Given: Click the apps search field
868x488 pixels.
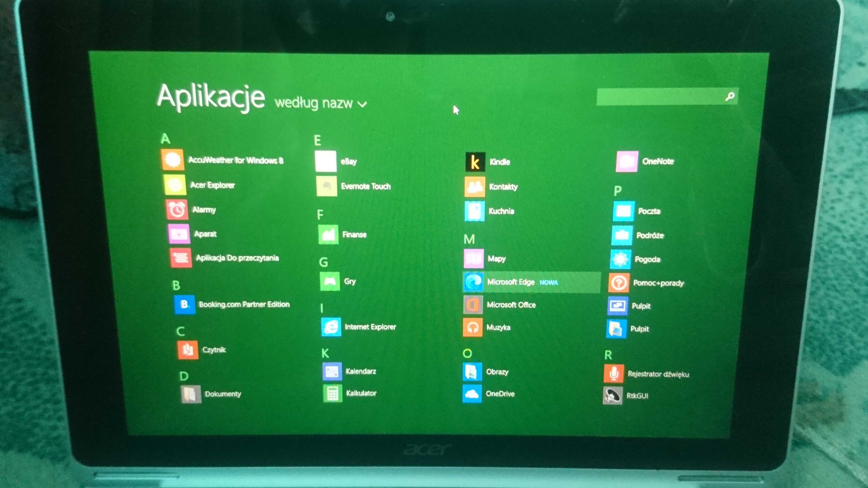Looking at the screenshot, I should tap(667, 97).
